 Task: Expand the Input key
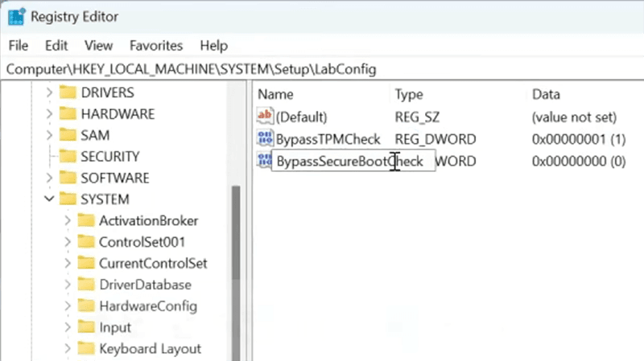(x=68, y=327)
